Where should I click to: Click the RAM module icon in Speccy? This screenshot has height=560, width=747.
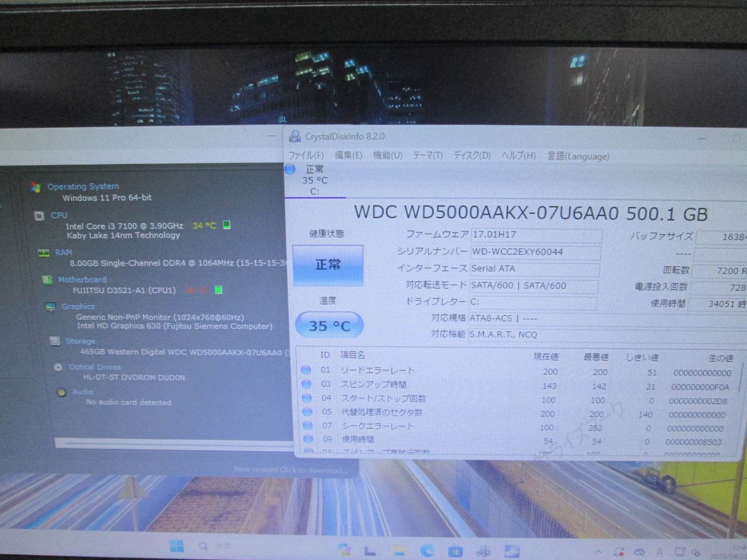pos(43,253)
